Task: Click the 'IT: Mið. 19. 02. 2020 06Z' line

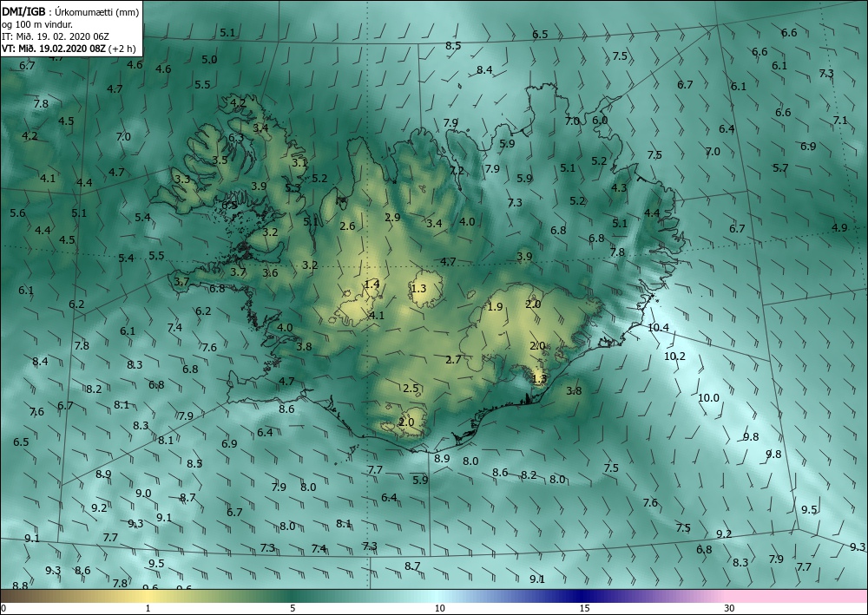Action: 56,36
